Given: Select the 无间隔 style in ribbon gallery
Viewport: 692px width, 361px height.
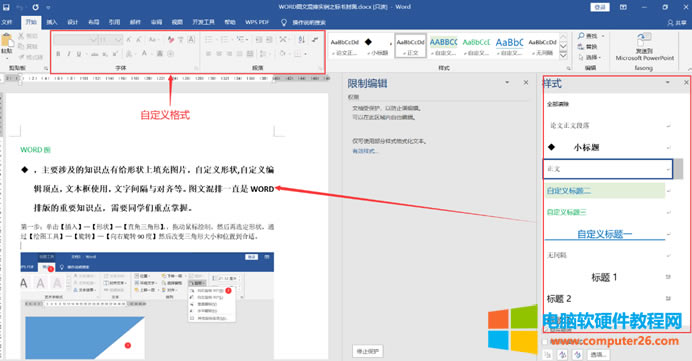Looking at the screenshot, I should point(543,46).
